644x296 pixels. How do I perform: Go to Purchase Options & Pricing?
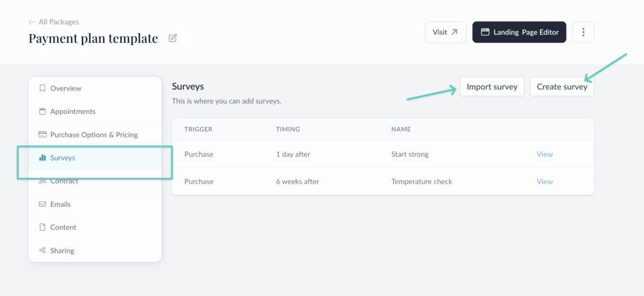94,134
